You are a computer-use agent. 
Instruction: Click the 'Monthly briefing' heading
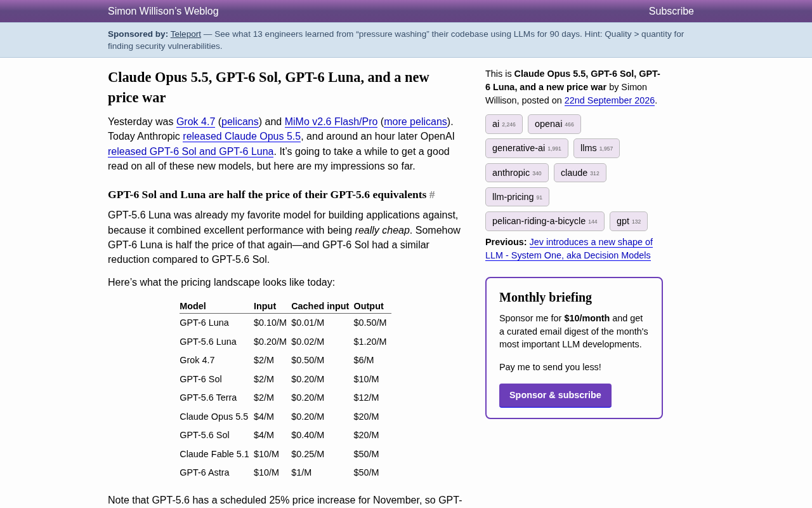(x=546, y=297)
